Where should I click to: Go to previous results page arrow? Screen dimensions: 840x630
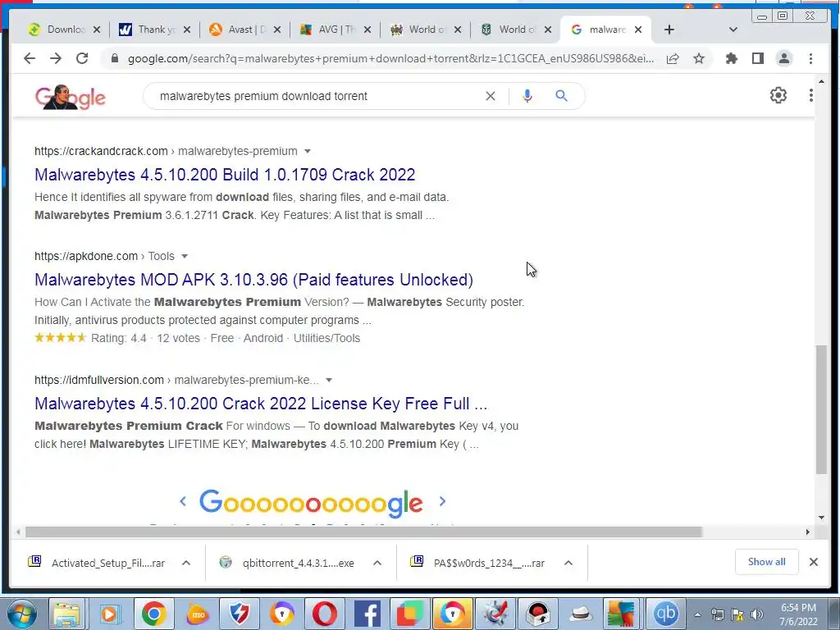coord(183,501)
